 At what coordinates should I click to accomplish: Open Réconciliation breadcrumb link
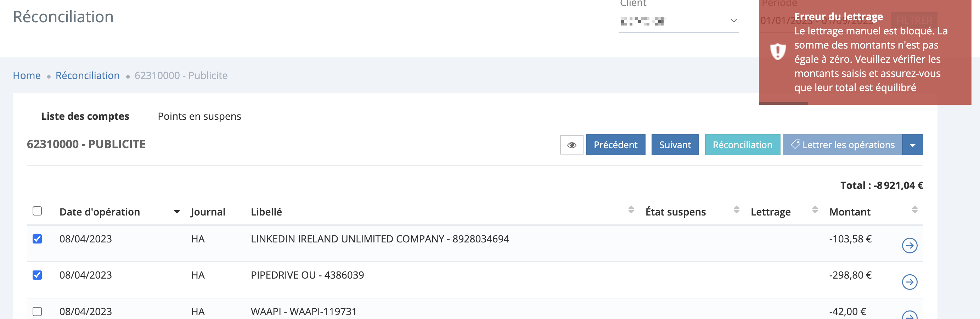(88, 75)
